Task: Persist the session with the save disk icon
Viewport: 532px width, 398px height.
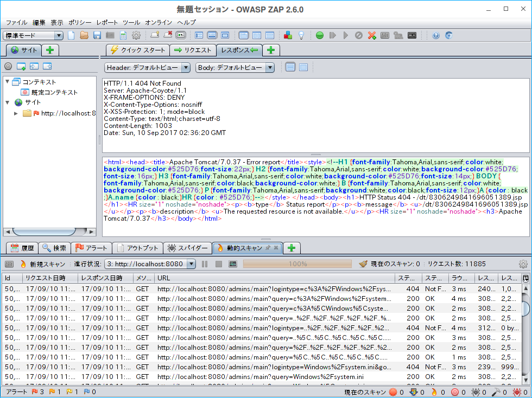Action: (97, 35)
